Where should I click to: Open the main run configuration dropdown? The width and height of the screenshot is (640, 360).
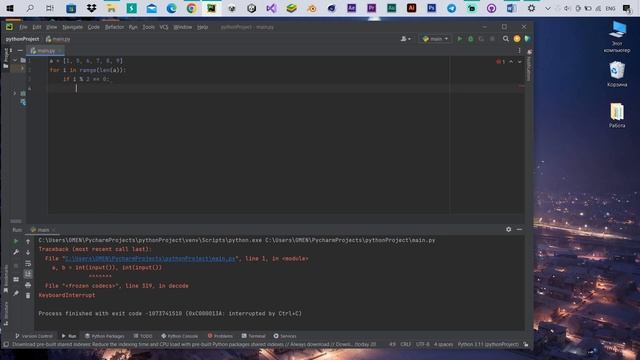pos(436,39)
